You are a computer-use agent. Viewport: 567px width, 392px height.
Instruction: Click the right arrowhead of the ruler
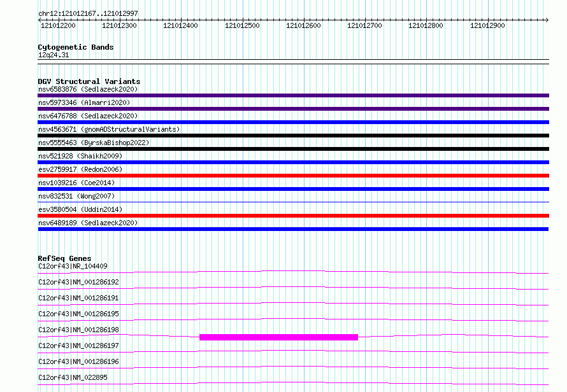(547, 20)
